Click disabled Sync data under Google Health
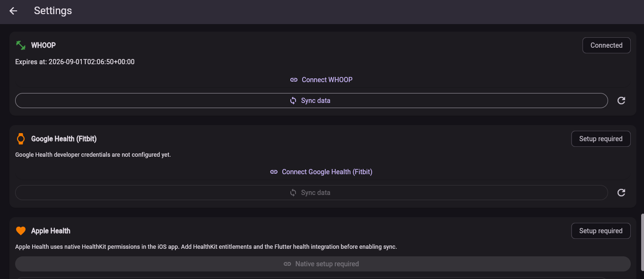644x279 pixels. [311, 193]
